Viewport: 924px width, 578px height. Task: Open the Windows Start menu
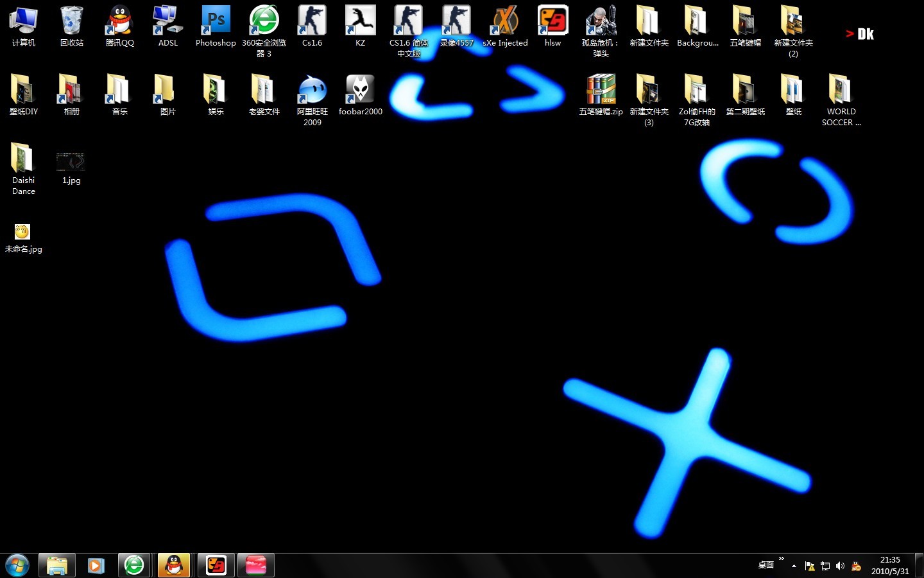(17, 565)
